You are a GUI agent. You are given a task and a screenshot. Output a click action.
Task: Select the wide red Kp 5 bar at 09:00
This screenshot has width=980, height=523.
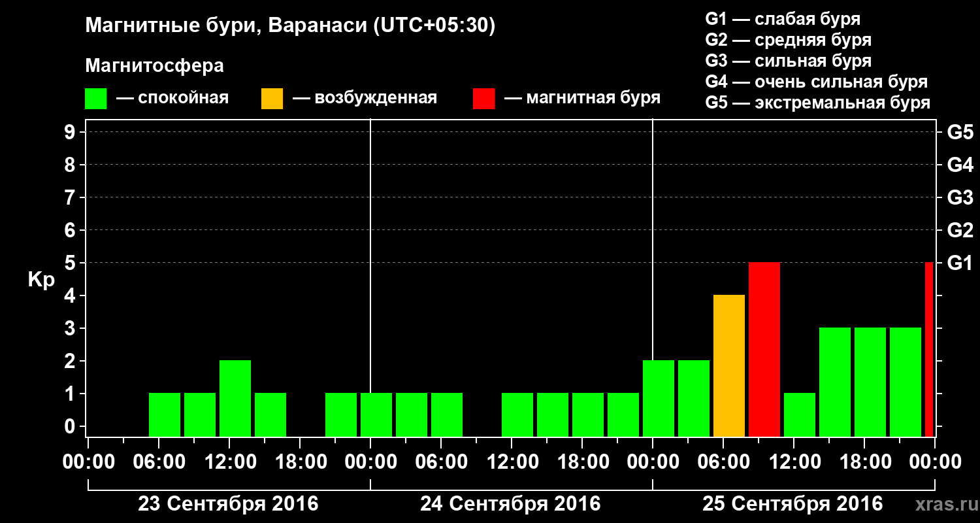click(764, 349)
